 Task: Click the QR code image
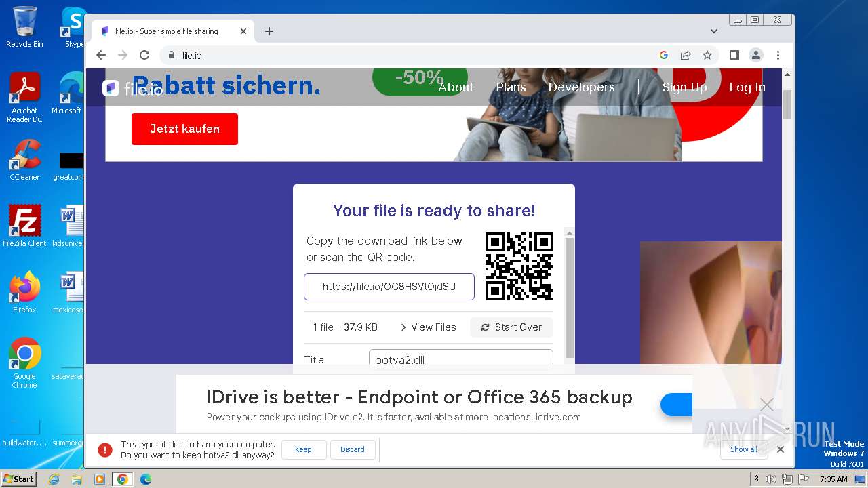pos(519,266)
